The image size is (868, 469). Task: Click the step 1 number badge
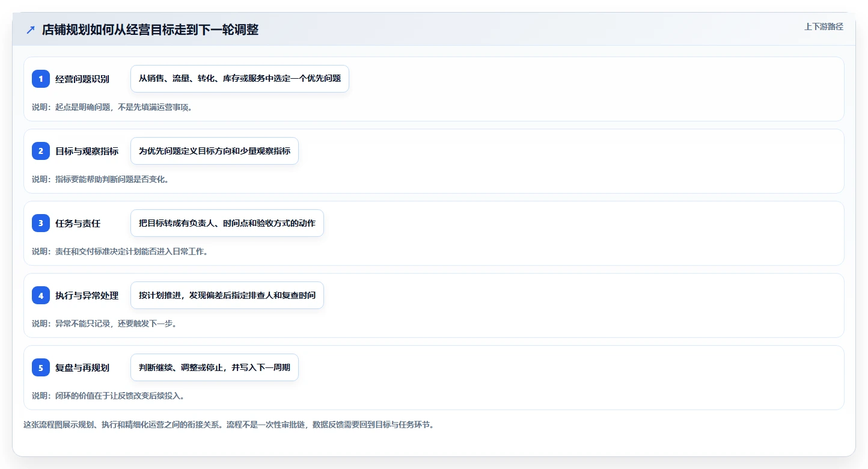tap(41, 79)
